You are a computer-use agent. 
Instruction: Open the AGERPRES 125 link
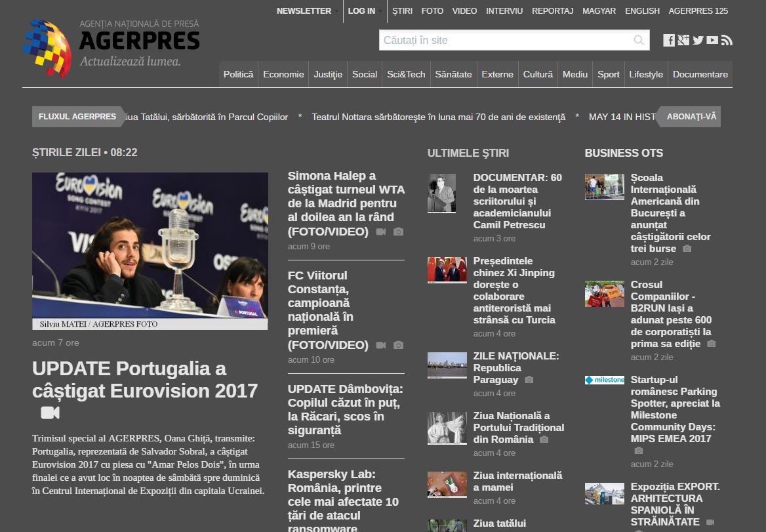[x=698, y=10]
